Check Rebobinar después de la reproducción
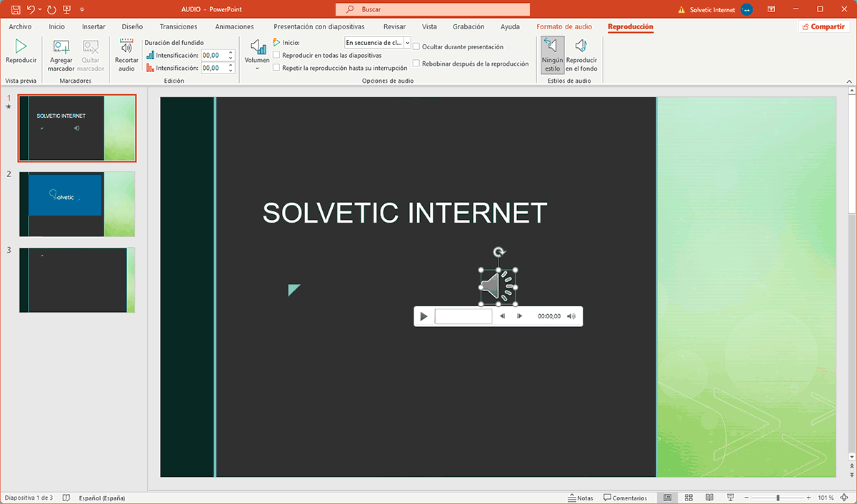 point(416,64)
